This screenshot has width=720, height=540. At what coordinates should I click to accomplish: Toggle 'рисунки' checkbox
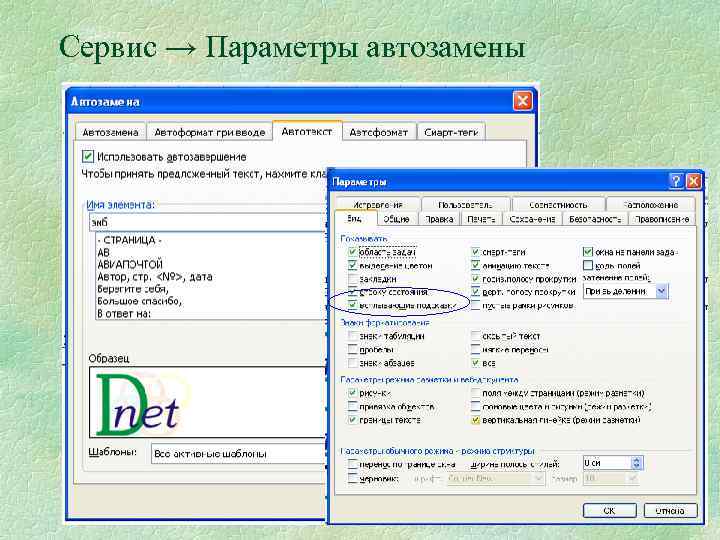click(352, 393)
